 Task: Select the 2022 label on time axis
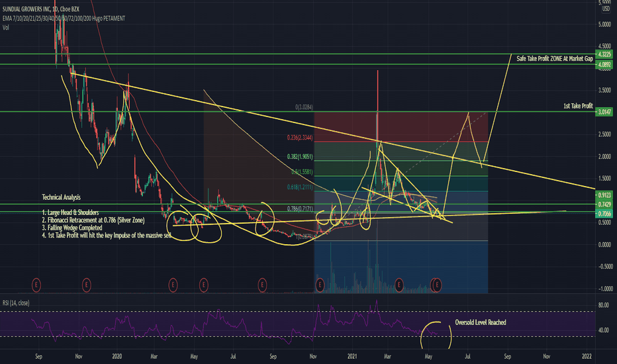coord(587,357)
